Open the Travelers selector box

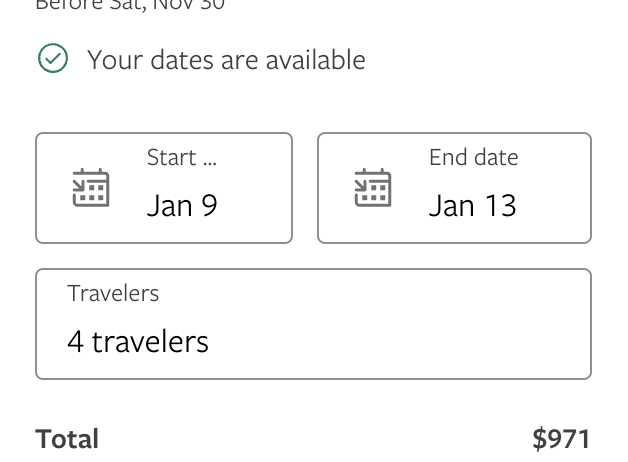(313, 323)
